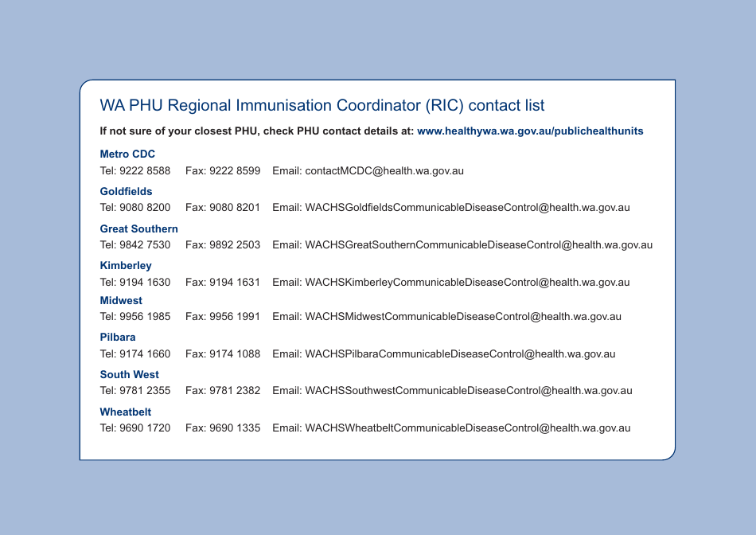Open the healthywa.wa.gov.au publichealthunits link
The image size is (756, 535).
click(x=530, y=131)
